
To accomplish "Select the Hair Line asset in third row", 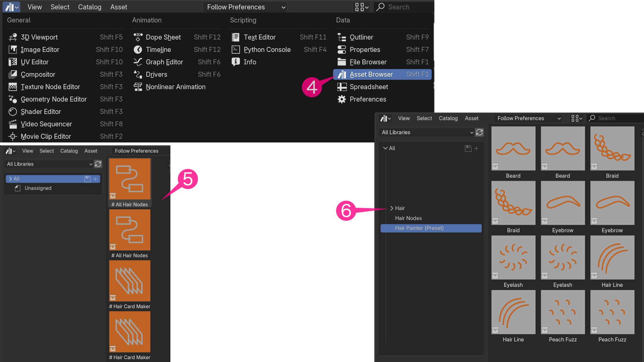I will coord(612,257).
